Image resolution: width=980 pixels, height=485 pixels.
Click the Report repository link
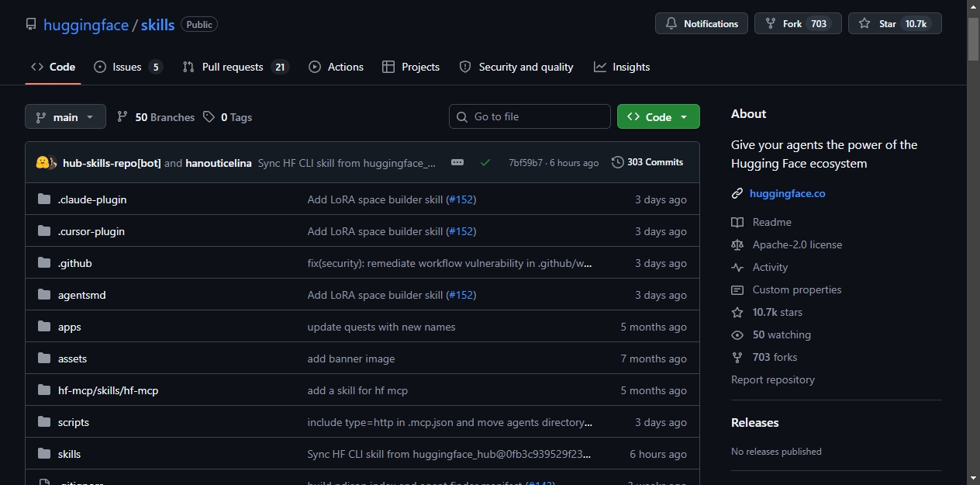[773, 379]
